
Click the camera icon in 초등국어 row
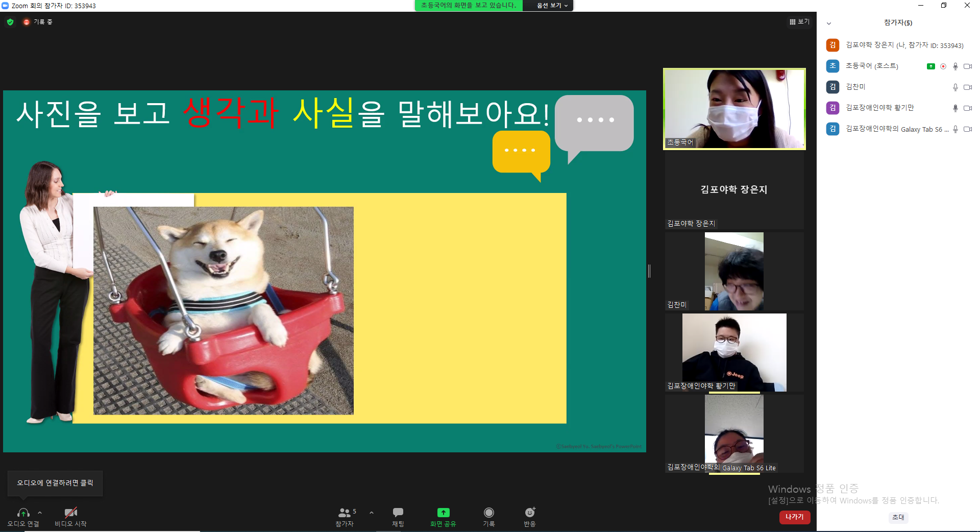pyautogui.click(x=968, y=66)
